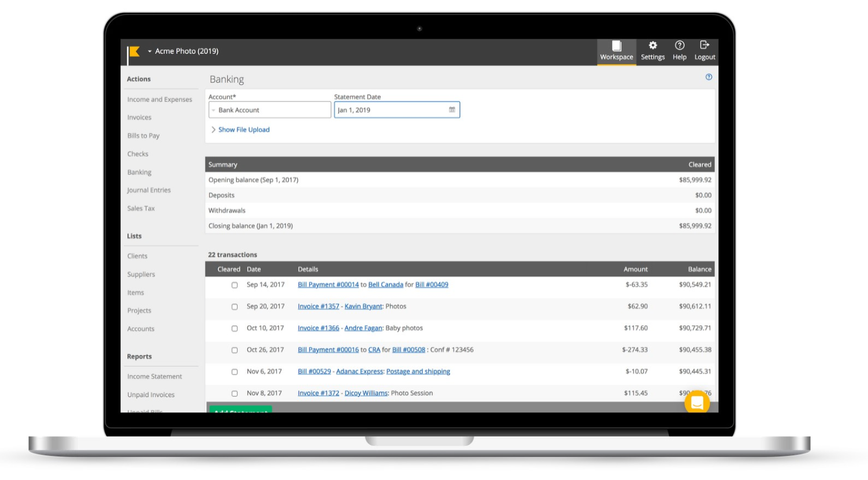Check Cleared box for Nov 8, 2017 transaction
868x480 pixels.
[x=235, y=394]
